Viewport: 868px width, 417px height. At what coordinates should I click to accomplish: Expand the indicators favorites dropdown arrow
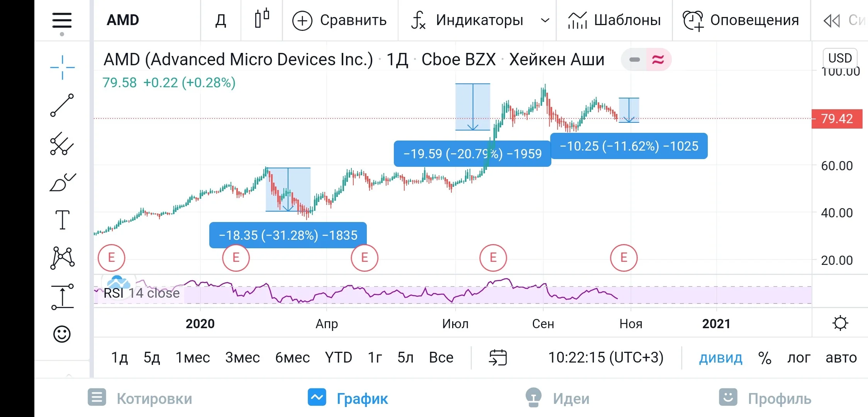545,20
